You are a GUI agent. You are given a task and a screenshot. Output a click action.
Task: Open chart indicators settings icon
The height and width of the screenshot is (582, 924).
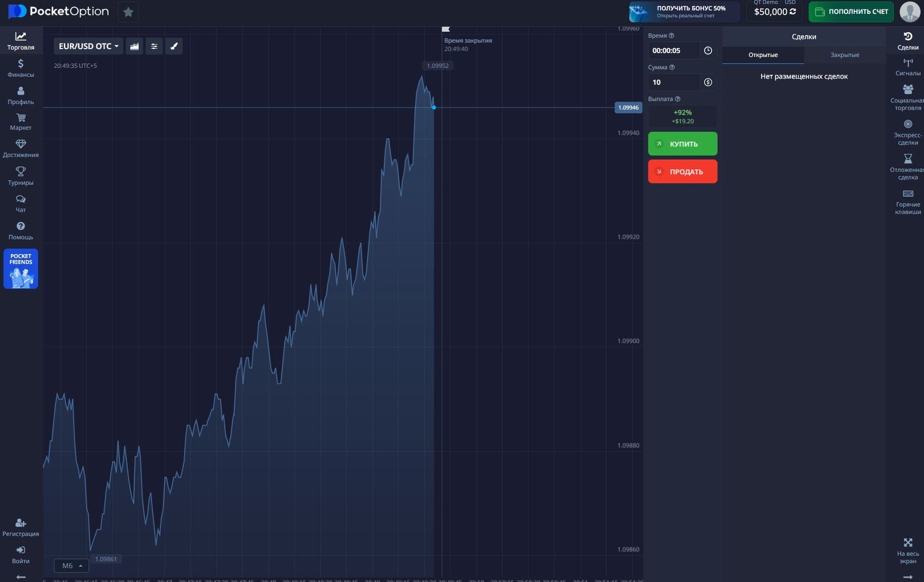[154, 46]
